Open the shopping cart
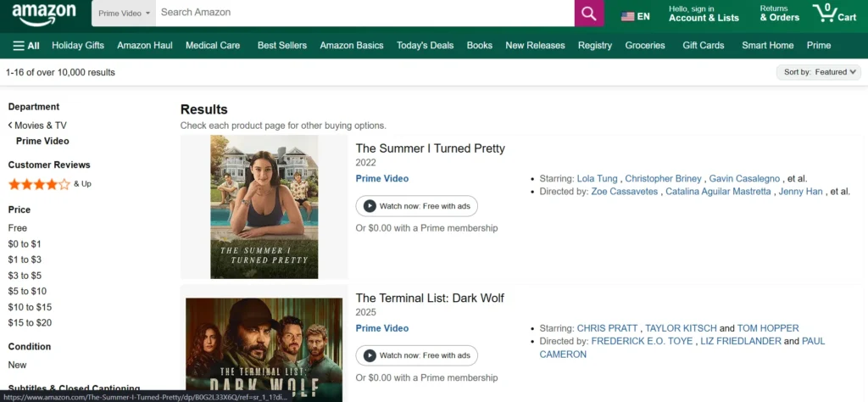Viewport: 868px width, 402px height. [x=835, y=14]
